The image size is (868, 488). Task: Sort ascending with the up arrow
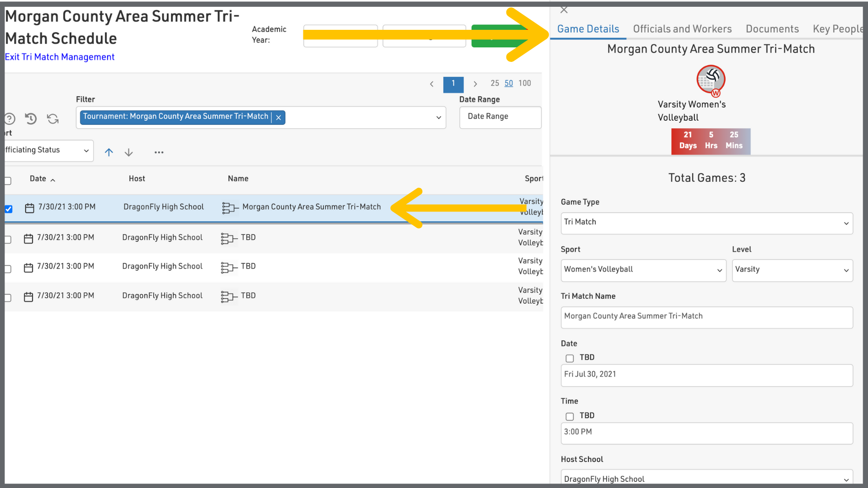pos(109,152)
